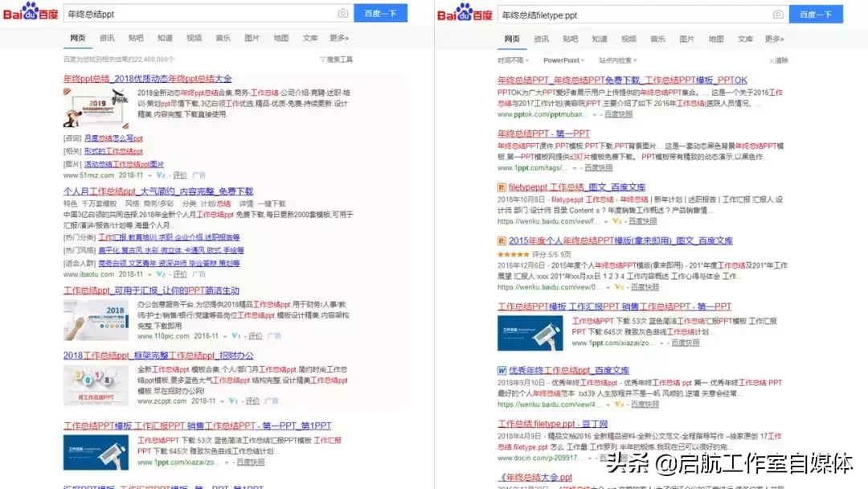Viewport: 868px width, 489px height.
Task: Click the 百度一下 search button on the right
Action: tap(816, 13)
